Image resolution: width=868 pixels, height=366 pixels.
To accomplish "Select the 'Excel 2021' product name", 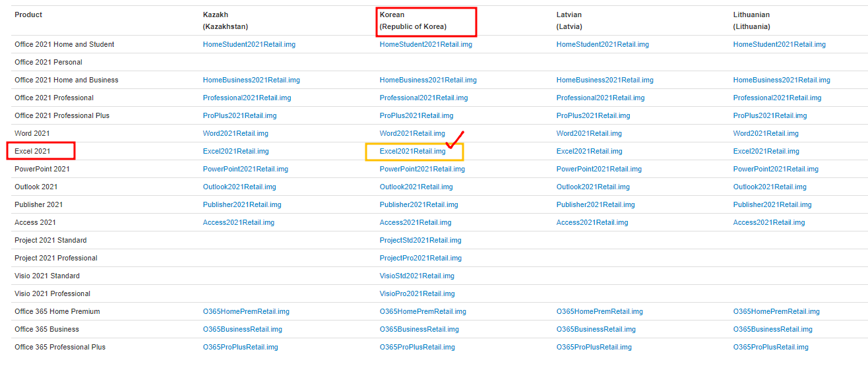I will point(32,151).
